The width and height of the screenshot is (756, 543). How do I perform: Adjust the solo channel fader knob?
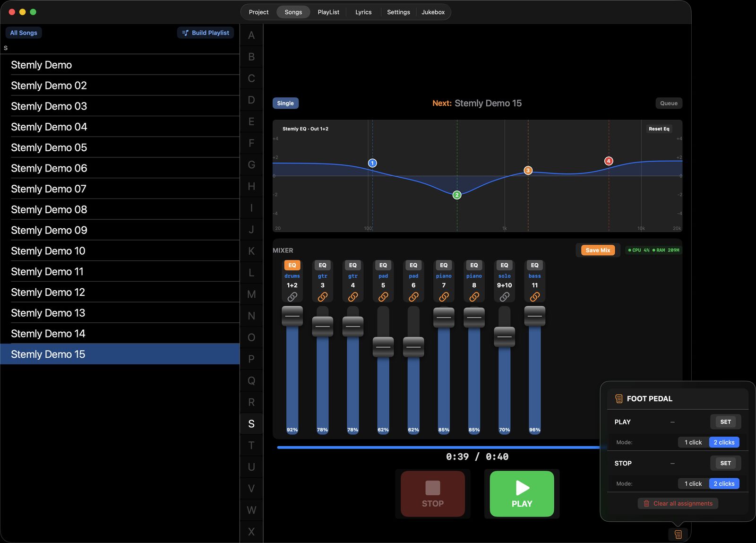coord(505,336)
